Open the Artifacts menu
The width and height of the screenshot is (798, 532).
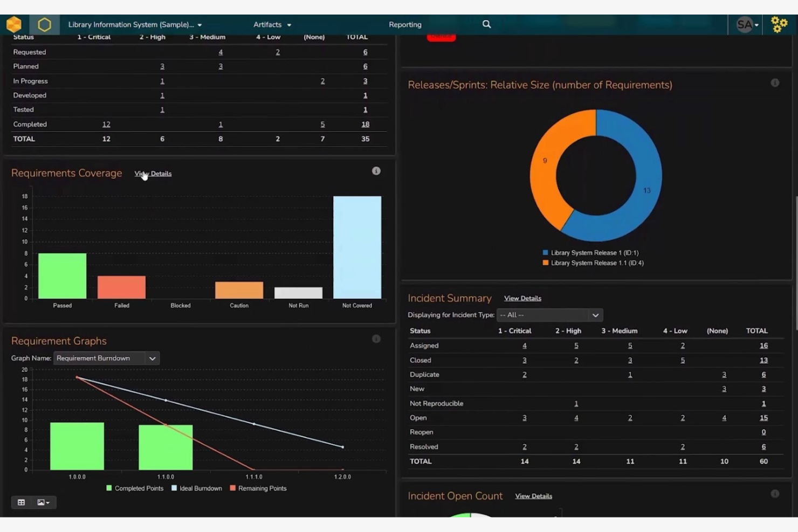point(272,25)
